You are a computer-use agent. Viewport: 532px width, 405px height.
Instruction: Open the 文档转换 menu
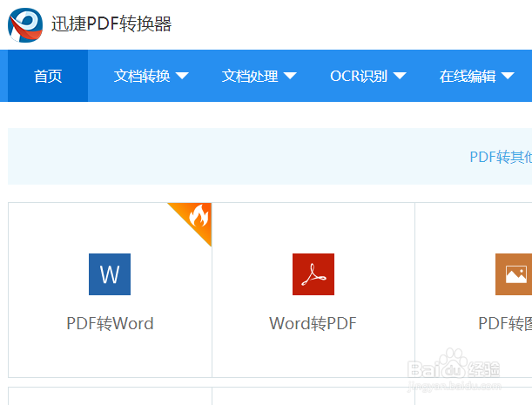151,76
